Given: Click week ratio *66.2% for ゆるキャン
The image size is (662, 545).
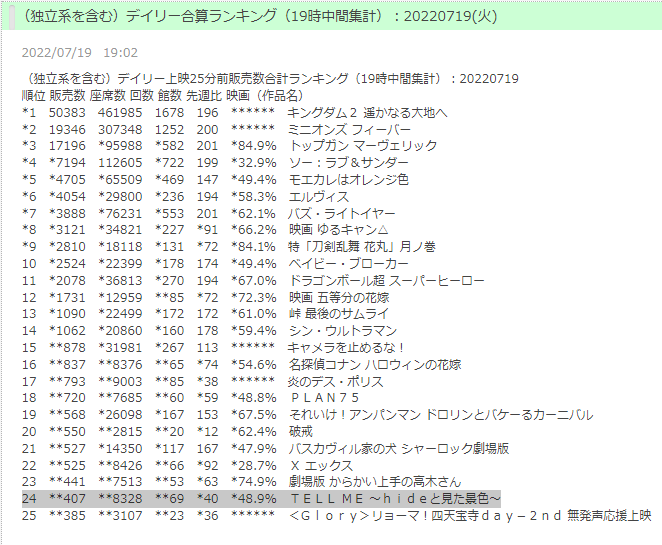Looking at the screenshot, I should (x=253, y=230).
